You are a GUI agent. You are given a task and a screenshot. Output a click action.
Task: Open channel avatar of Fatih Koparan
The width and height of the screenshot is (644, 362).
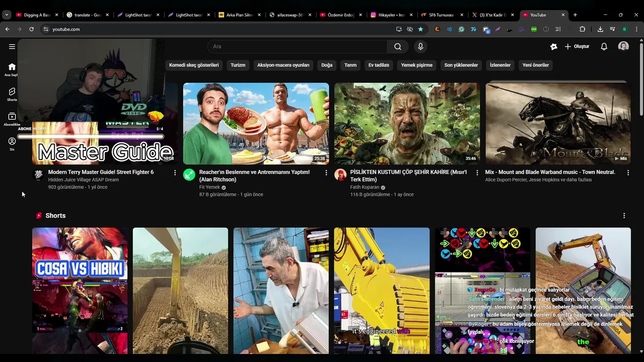341,175
